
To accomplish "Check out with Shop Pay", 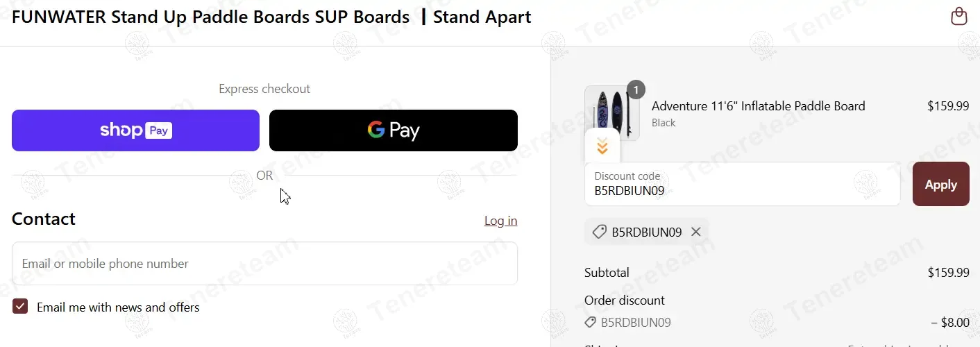I will click(135, 130).
